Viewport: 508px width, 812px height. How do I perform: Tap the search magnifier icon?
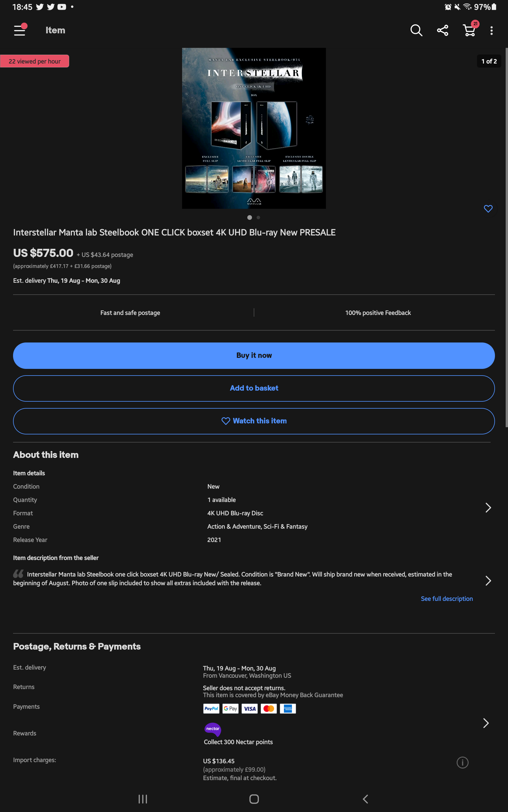416,30
